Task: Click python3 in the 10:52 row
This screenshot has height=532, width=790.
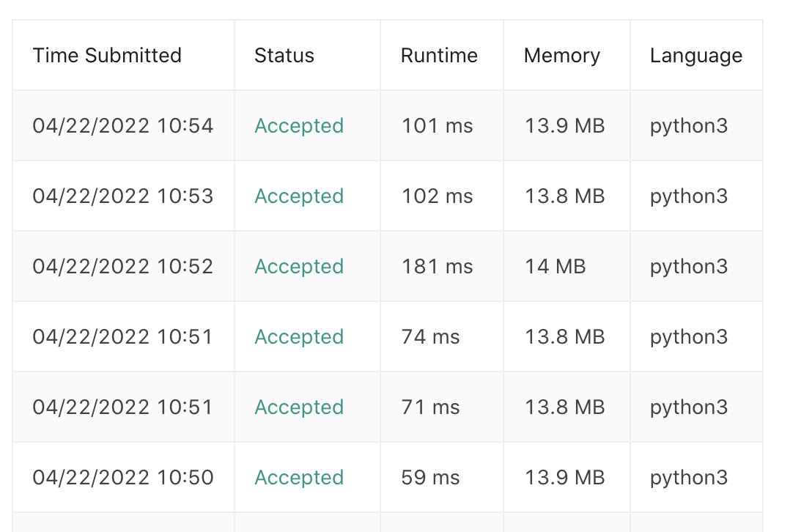Action: (x=689, y=267)
